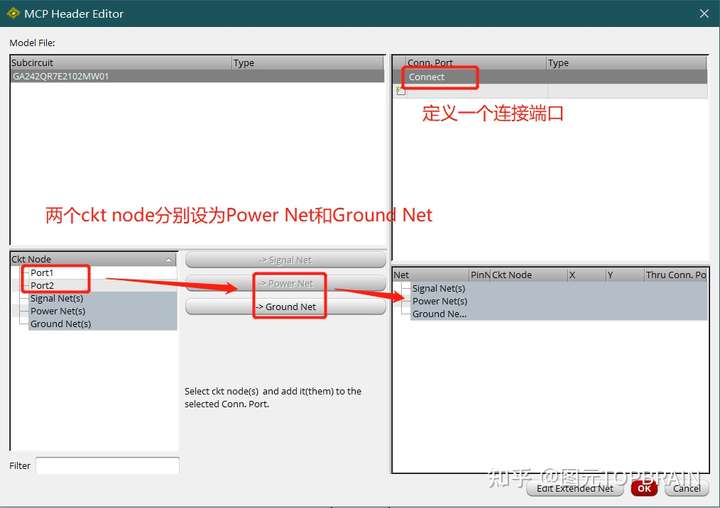
Task: Click the -> Power Net button
Action: point(285,283)
